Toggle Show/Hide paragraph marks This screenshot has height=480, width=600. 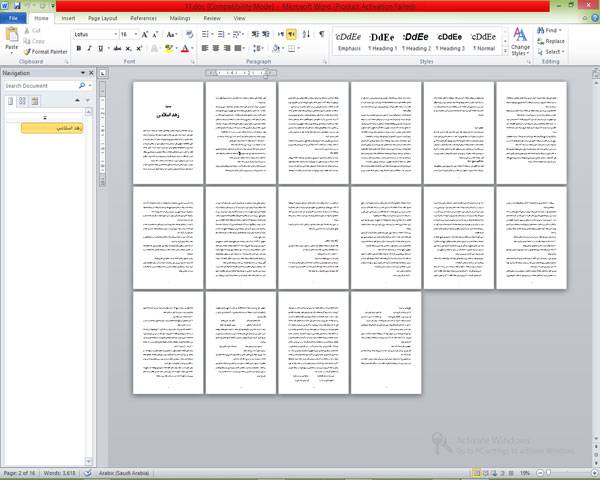(x=322, y=34)
